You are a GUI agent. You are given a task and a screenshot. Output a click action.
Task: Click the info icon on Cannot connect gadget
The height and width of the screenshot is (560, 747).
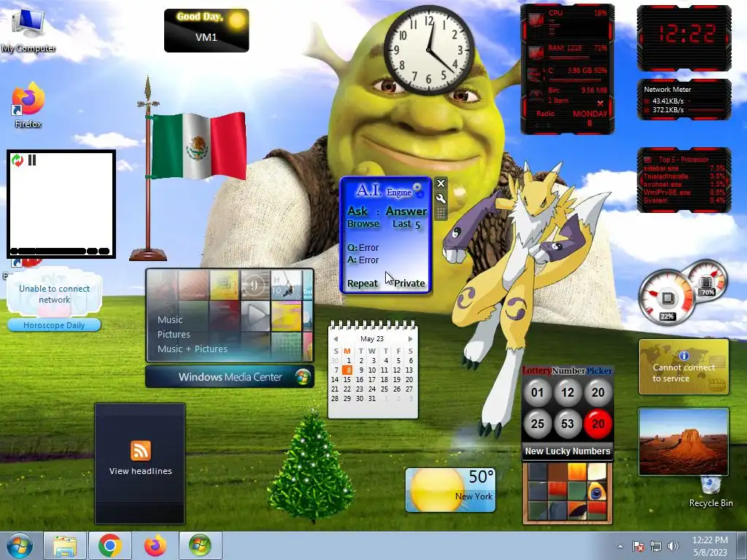(x=684, y=355)
